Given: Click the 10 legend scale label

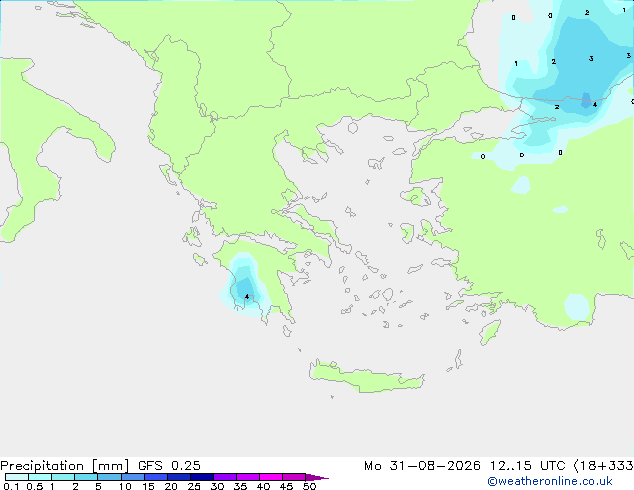Looking at the screenshot, I should [125, 486].
